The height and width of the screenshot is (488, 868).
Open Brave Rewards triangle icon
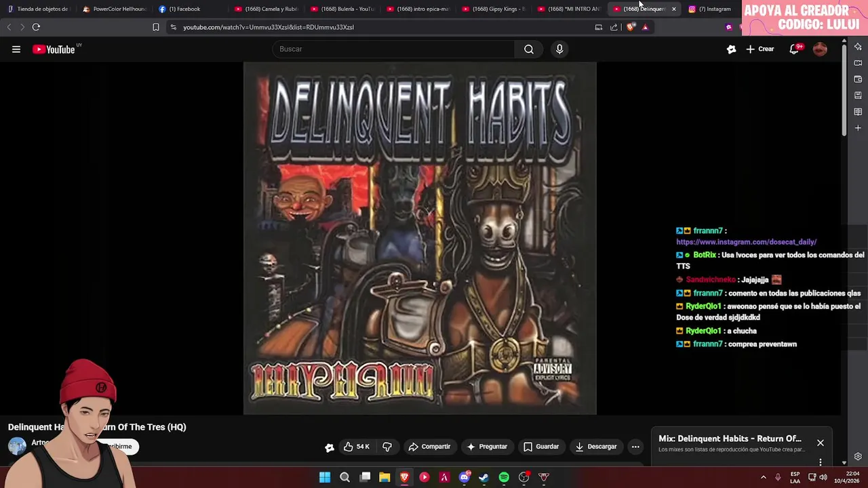[x=645, y=27]
